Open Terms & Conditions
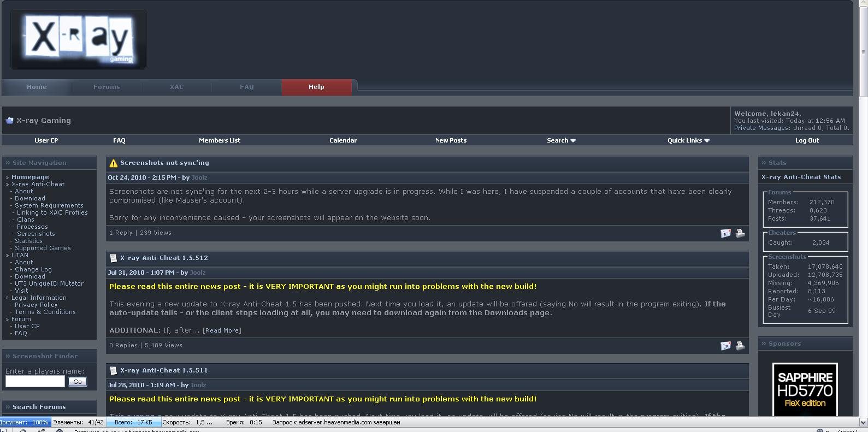The width and height of the screenshot is (868, 432). (45, 312)
